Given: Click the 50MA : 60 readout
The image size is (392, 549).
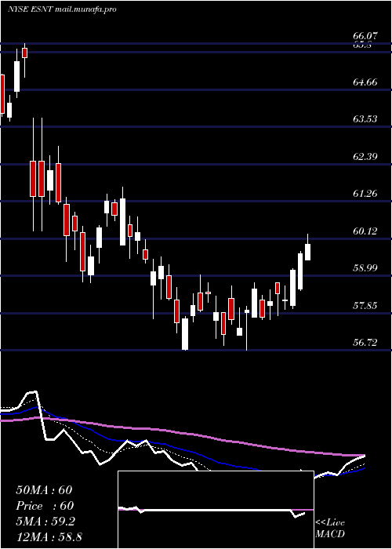Looking at the screenshot, I should point(44,490).
